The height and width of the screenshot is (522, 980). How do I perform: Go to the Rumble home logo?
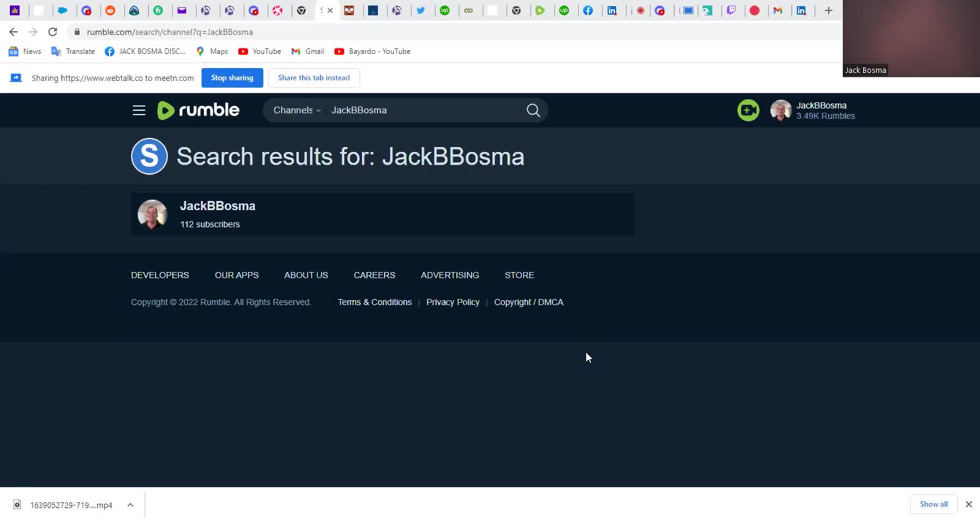(198, 110)
